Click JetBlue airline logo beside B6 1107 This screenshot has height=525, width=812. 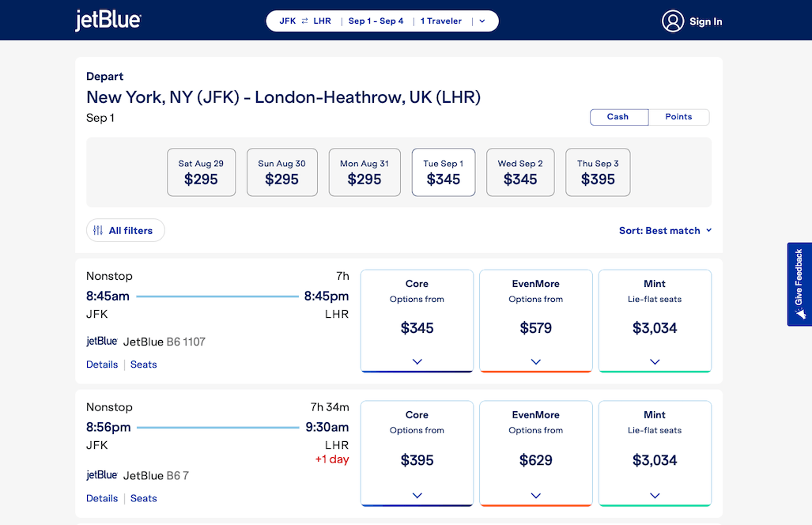[102, 342]
